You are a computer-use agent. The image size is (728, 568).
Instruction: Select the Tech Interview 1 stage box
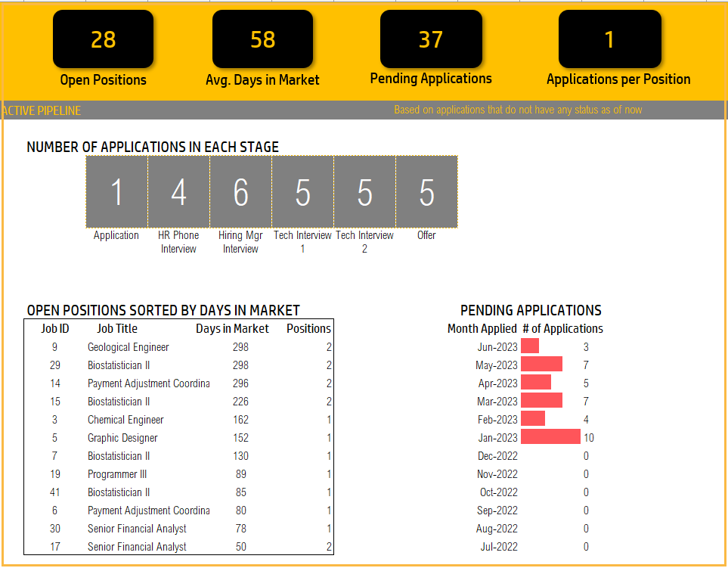pyautogui.click(x=302, y=192)
